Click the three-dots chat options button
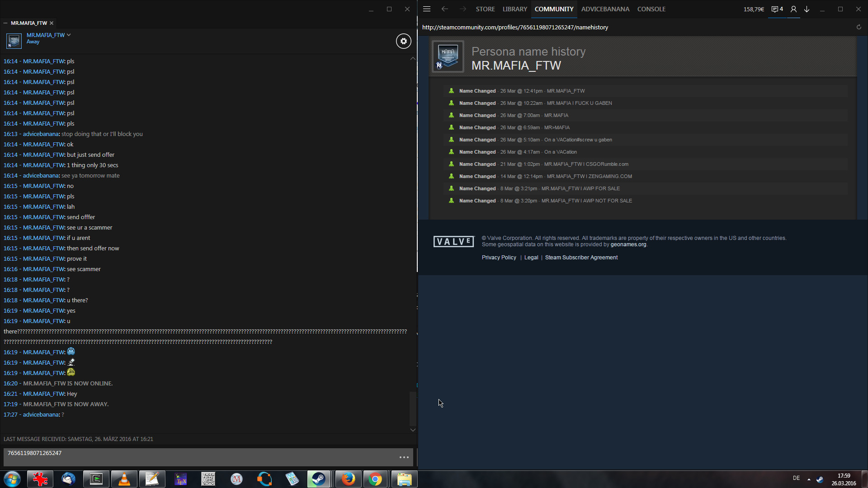 pyautogui.click(x=404, y=457)
